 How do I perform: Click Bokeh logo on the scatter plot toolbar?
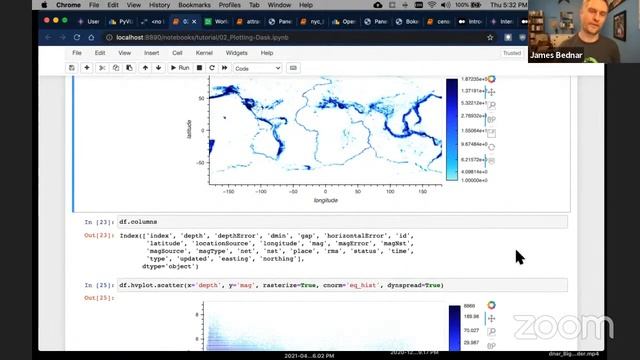[491, 305]
